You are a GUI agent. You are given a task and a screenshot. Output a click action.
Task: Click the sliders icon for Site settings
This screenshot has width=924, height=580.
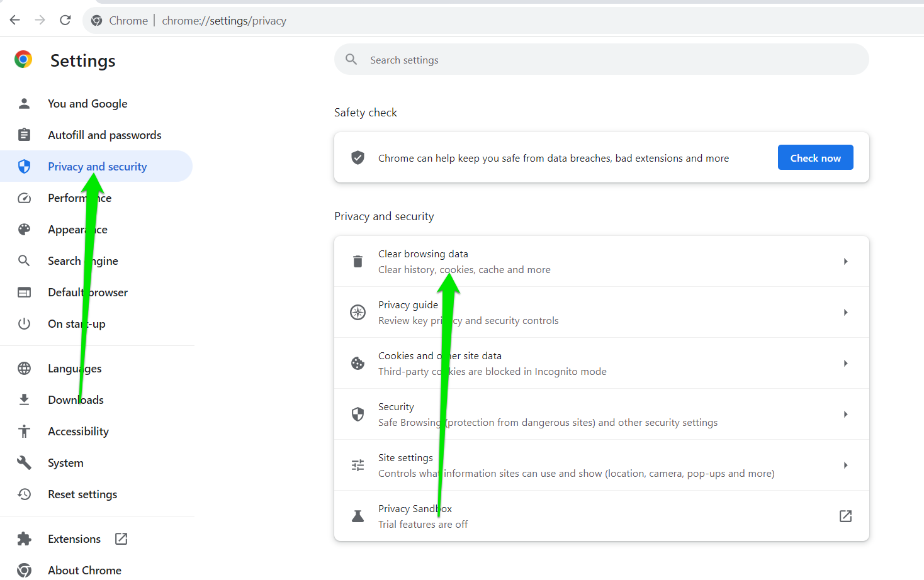tap(358, 465)
